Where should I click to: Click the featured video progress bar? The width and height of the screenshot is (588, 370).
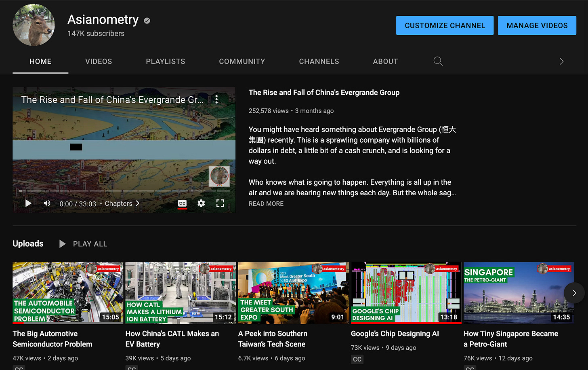124,190
